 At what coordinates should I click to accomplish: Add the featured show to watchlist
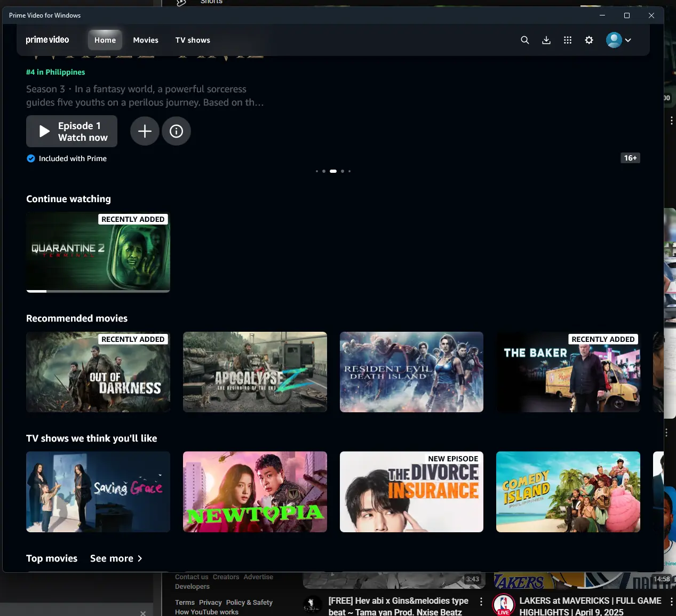(145, 131)
